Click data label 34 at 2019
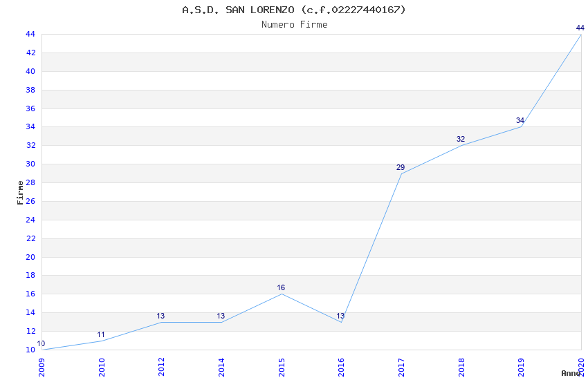The width and height of the screenshot is (588, 380). pyautogui.click(x=520, y=120)
